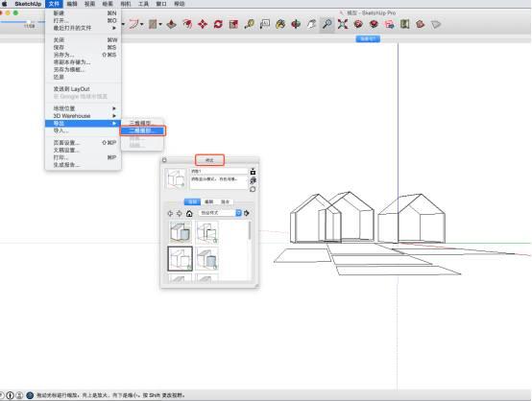Click the person icon in status bar
This screenshot has height=401, width=532.
(19, 395)
